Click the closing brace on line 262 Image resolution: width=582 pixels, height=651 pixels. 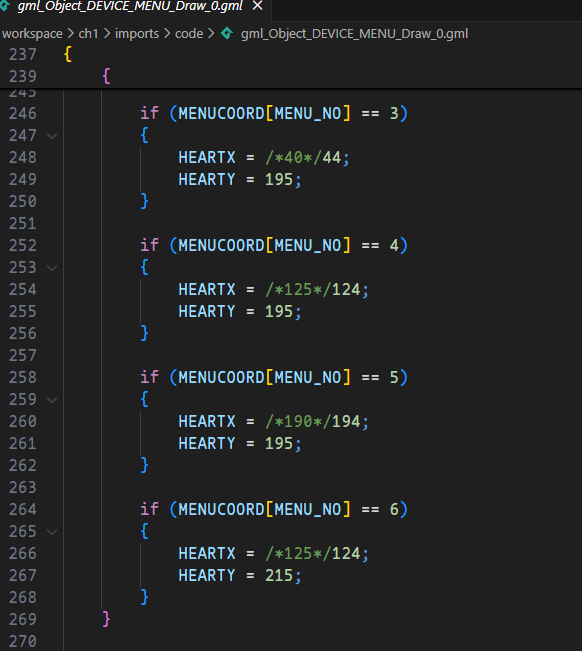tap(144, 465)
